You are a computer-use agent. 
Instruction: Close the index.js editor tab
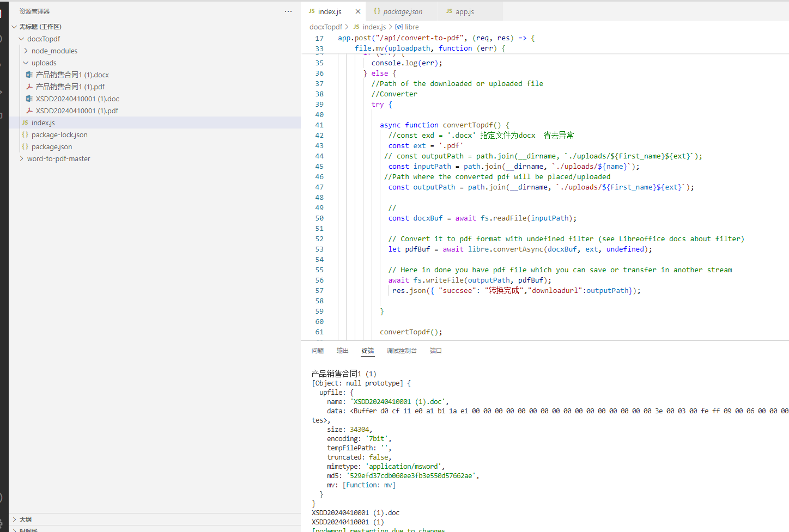(x=357, y=11)
